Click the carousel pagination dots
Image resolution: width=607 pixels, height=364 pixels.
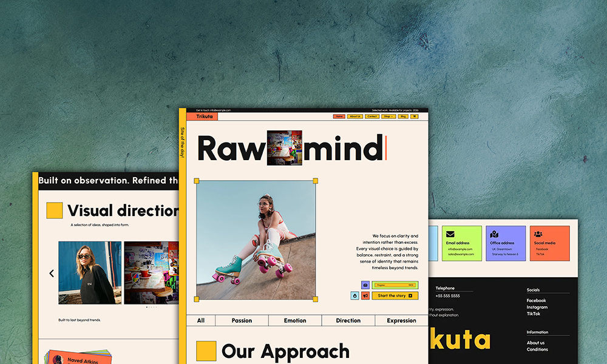click(151, 307)
